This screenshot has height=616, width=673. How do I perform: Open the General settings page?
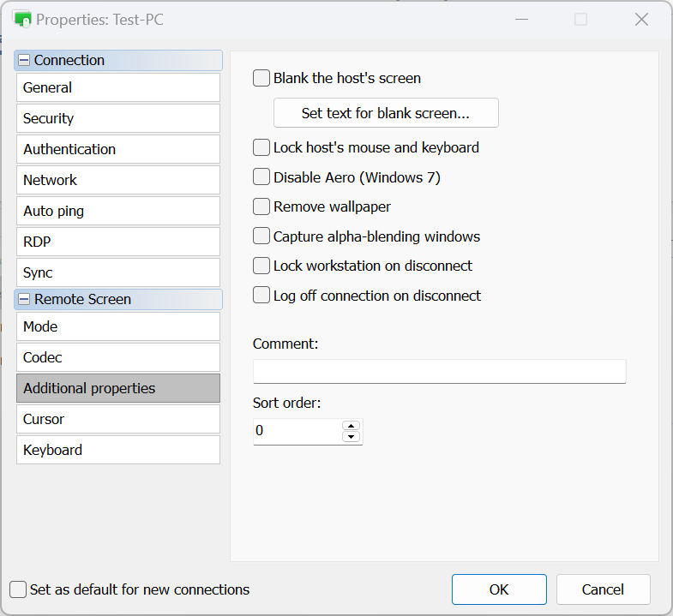[x=118, y=87]
